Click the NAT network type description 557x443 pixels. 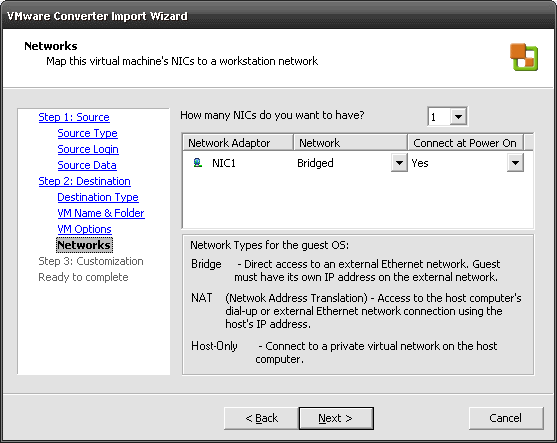click(356, 311)
